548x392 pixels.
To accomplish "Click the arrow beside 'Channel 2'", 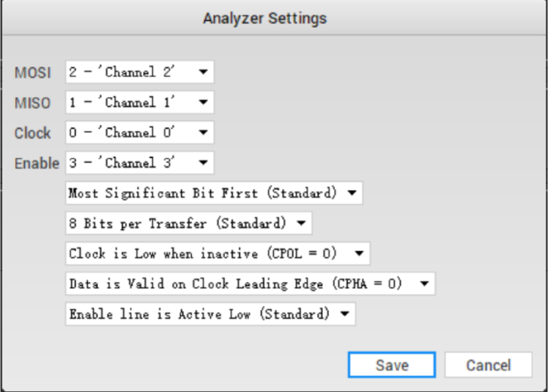I will point(203,71).
